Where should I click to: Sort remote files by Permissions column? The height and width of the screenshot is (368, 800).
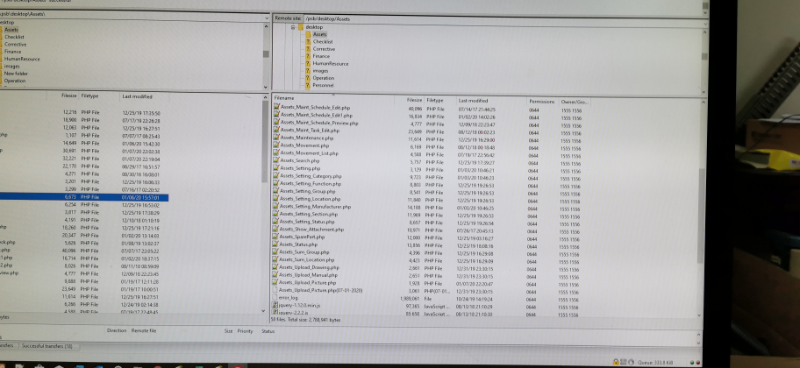click(x=542, y=102)
